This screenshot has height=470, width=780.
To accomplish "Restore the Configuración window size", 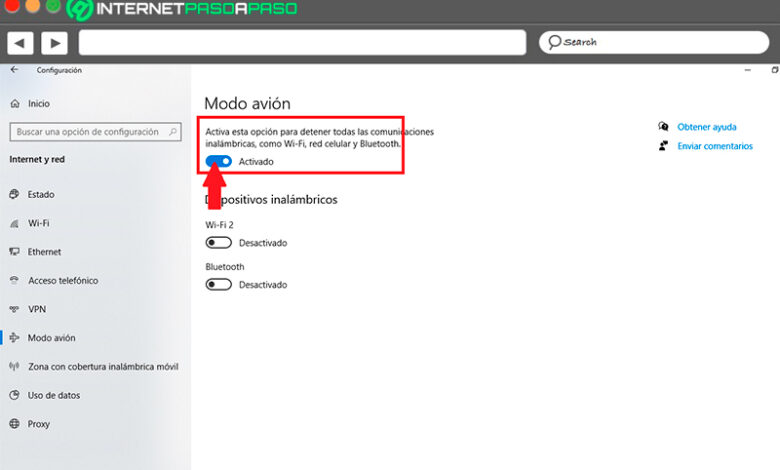I will click(775, 70).
